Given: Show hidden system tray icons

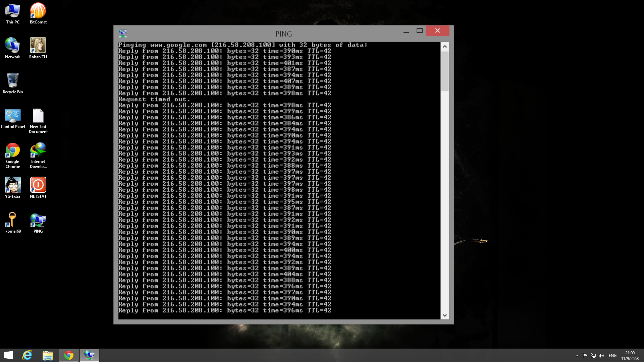Looking at the screenshot, I should pos(577,356).
